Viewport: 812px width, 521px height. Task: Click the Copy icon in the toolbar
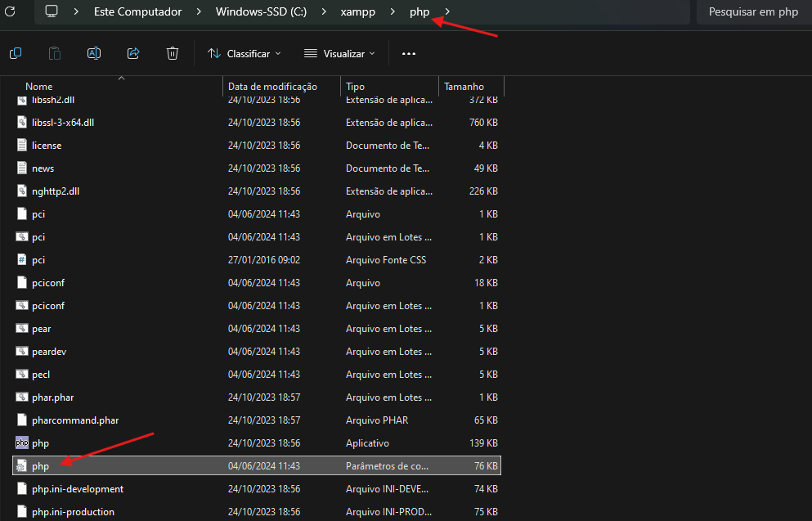pyautogui.click(x=16, y=53)
